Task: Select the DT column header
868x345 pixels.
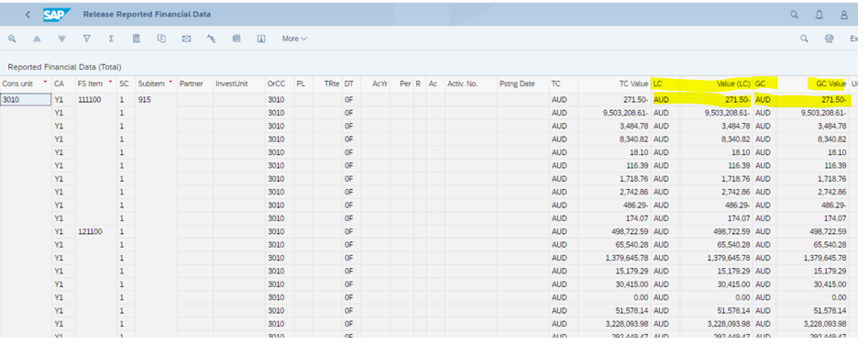Action: pyautogui.click(x=352, y=83)
